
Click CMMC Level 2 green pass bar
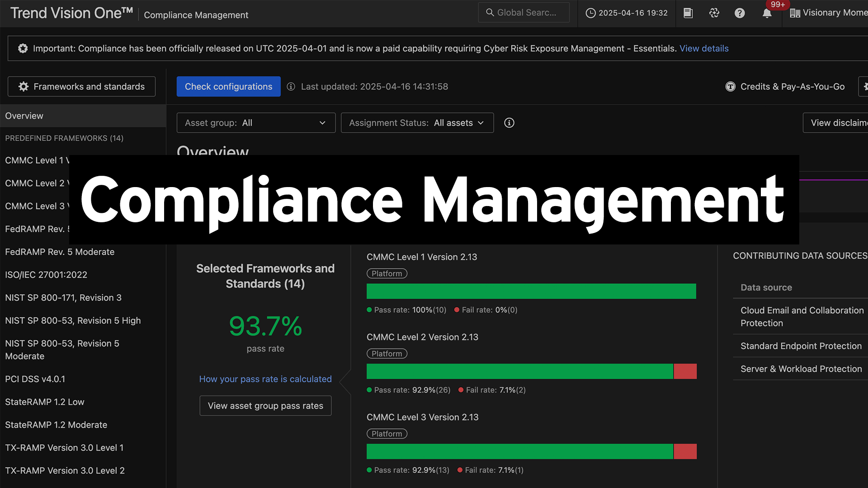(x=520, y=371)
